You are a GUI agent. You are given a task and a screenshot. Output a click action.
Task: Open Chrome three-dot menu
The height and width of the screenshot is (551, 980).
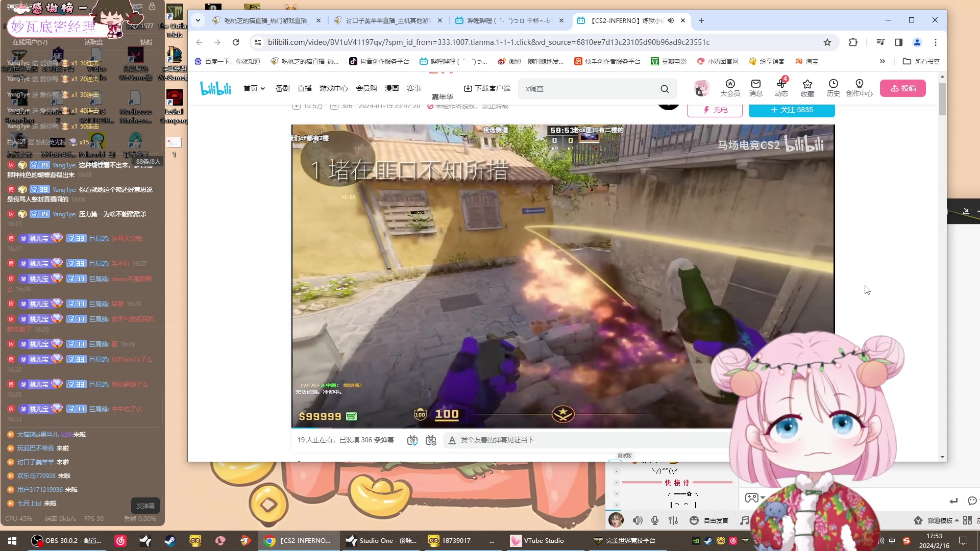(936, 42)
